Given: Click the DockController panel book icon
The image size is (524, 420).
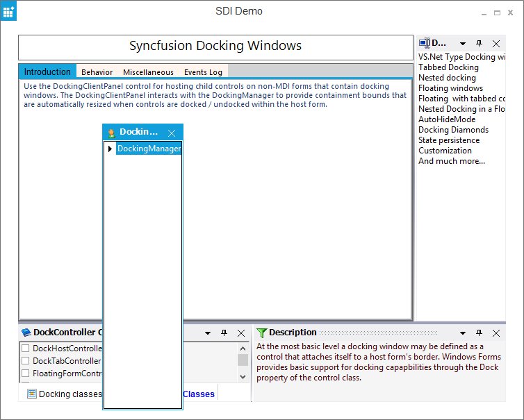Looking at the screenshot, I should click(26, 333).
